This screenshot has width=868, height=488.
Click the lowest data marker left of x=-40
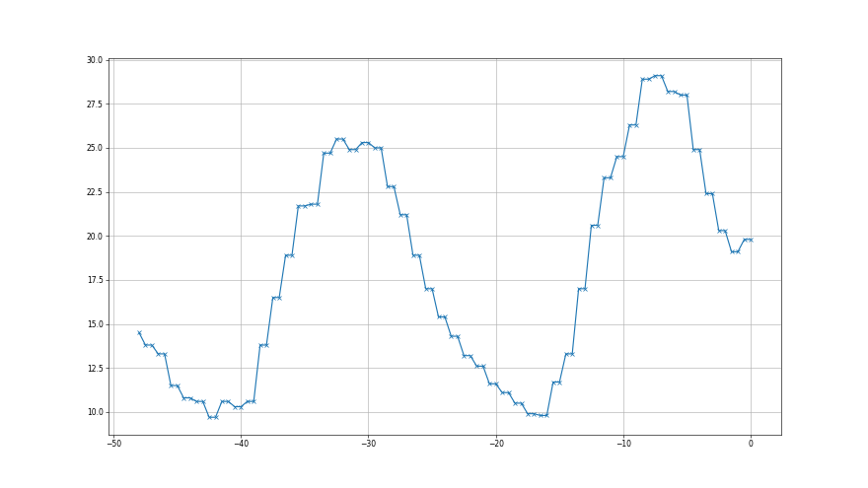pyautogui.click(x=209, y=417)
